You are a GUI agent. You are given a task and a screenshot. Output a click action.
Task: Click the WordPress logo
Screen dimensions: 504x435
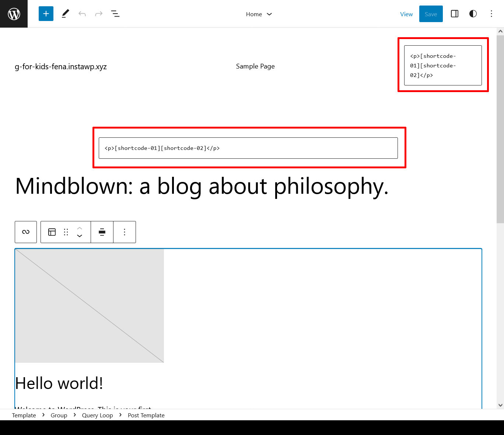(x=14, y=14)
